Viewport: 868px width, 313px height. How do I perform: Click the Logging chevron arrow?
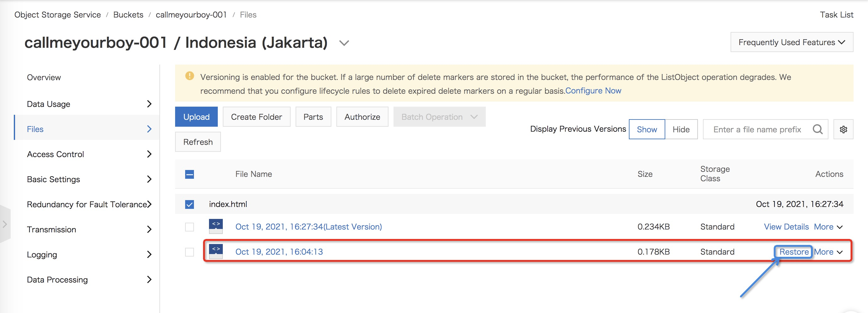[x=149, y=254]
